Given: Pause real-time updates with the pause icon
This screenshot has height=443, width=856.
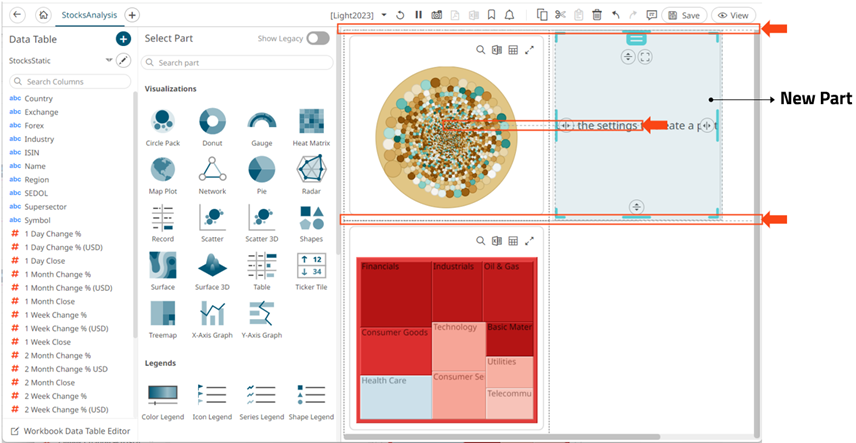Looking at the screenshot, I should (x=419, y=15).
